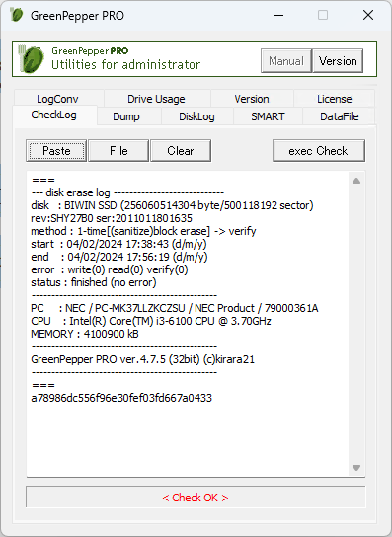Screen dimensions: 392x537
Task: Run the exec Check button
Action: [x=319, y=151]
